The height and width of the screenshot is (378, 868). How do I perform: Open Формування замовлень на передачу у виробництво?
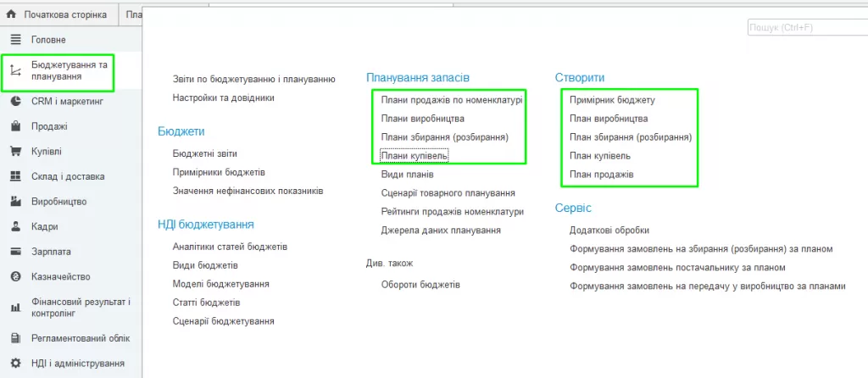click(708, 286)
